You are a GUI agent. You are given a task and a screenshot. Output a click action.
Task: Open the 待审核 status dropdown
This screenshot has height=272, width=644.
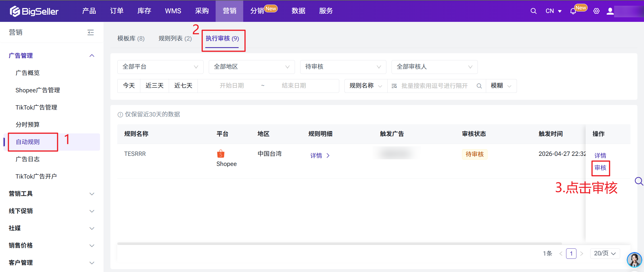click(x=343, y=67)
